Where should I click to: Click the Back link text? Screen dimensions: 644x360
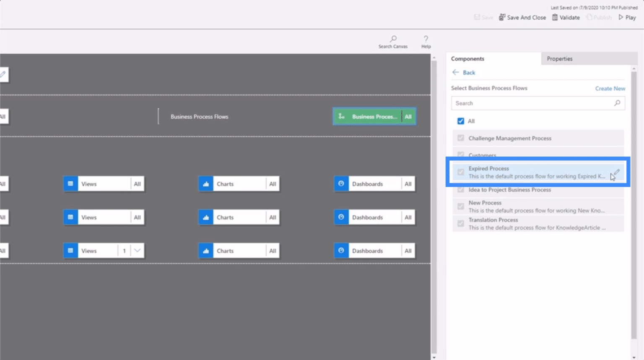(x=469, y=73)
